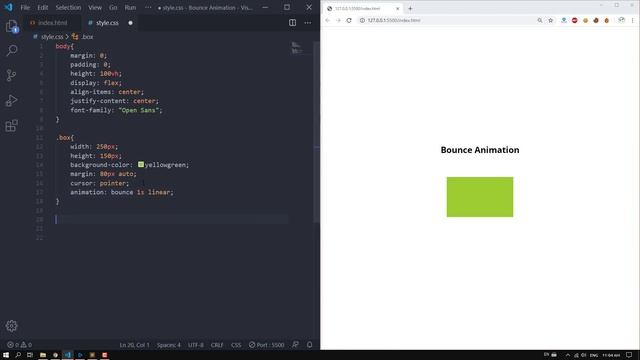The height and width of the screenshot is (360, 640).
Task: Open the notifications bell in the status bar
Action: [309, 345]
